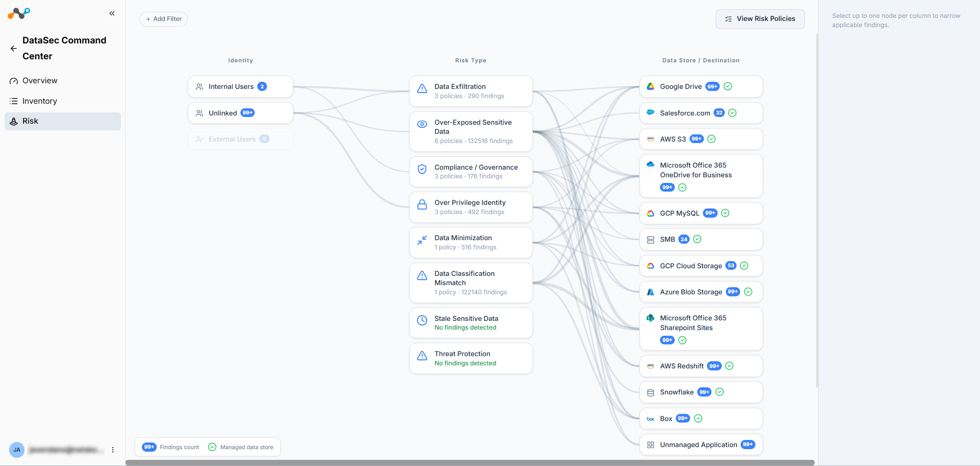
Task: Select Compliance / Governance risk card
Action: [x=471, y=172]
